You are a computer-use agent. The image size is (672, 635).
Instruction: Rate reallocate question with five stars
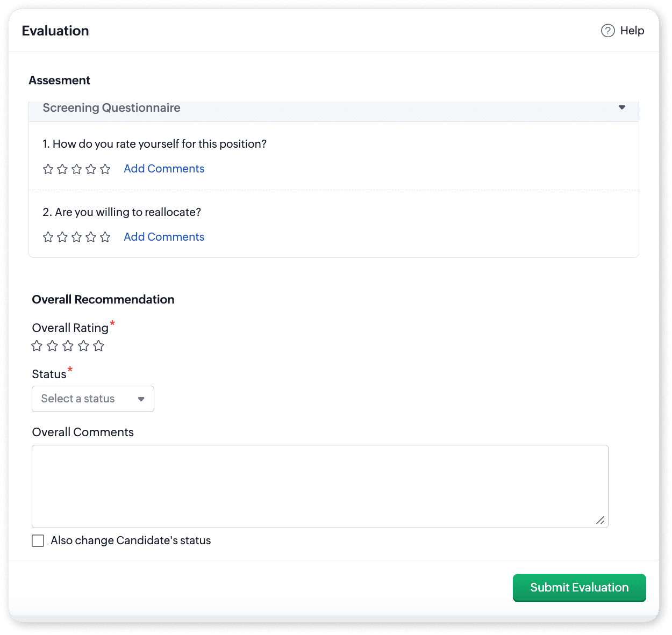tap(105, 237)
